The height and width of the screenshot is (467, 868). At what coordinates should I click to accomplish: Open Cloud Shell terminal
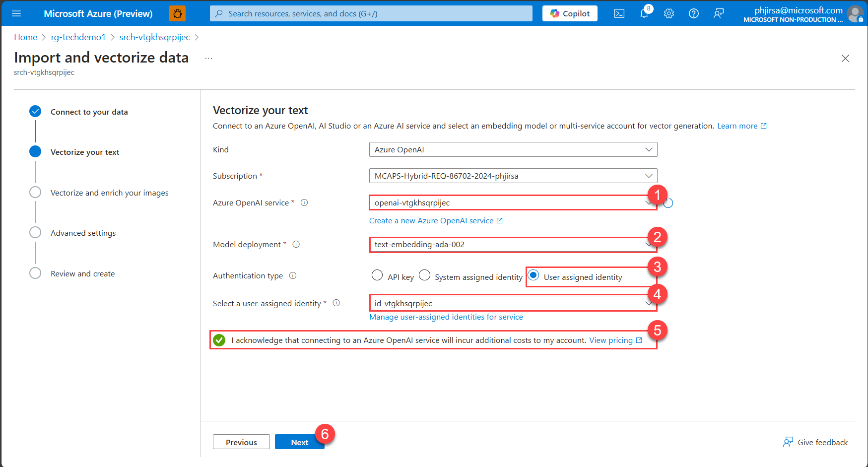tap(619, 13)
